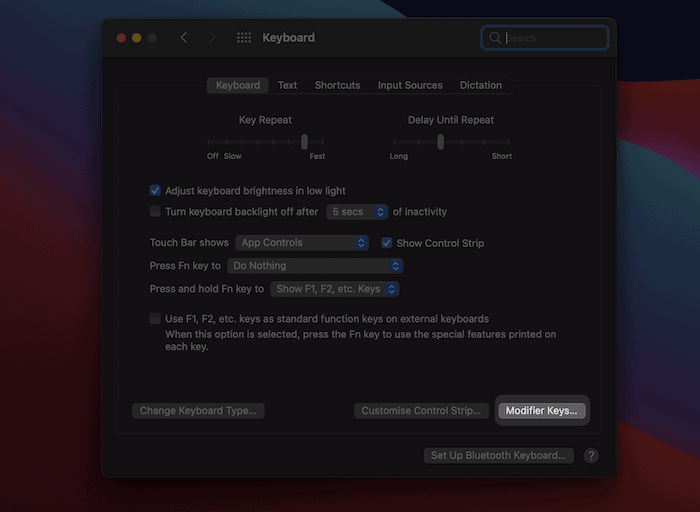700x512 pixels.
Task: Disable Adjust keyboard brightness in low light
Action: [x=155, y=191]
